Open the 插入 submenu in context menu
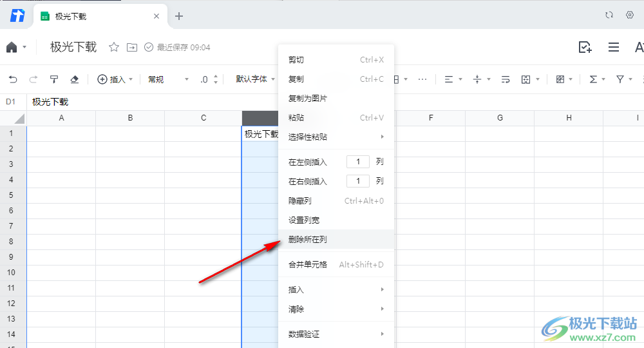 [x=336, y=289]
